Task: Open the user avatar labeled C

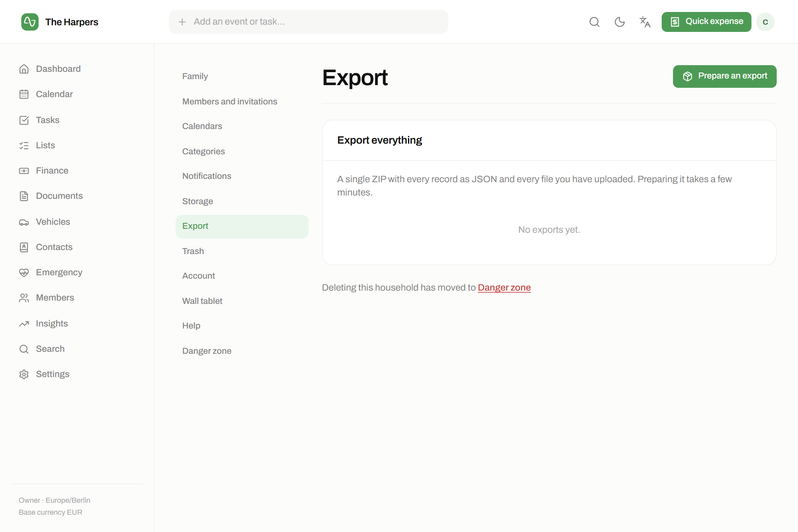Action: pyautogui.click(x=765, y=22)
